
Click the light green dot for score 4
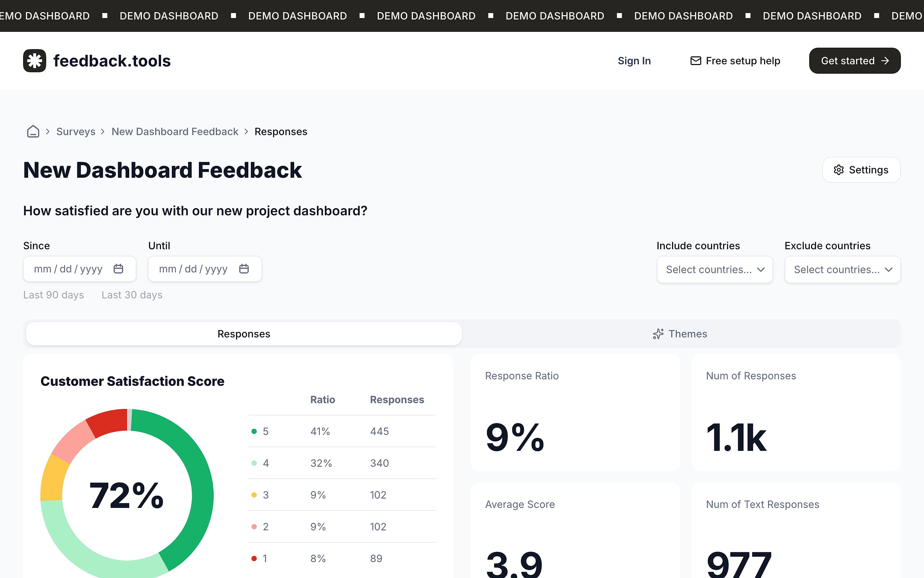pyautogui.click(x=254, y=463)
